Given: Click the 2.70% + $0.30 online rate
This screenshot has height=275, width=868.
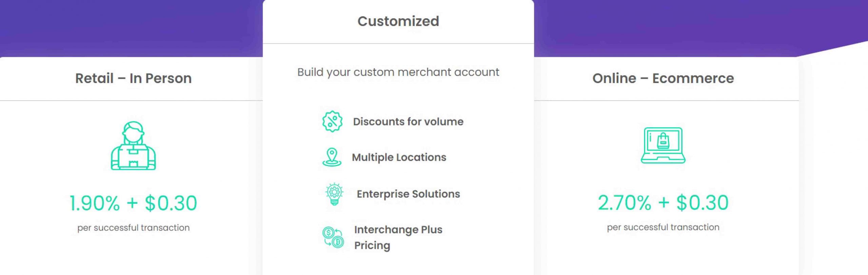Looking at the screenshot, I should (663, 203).
